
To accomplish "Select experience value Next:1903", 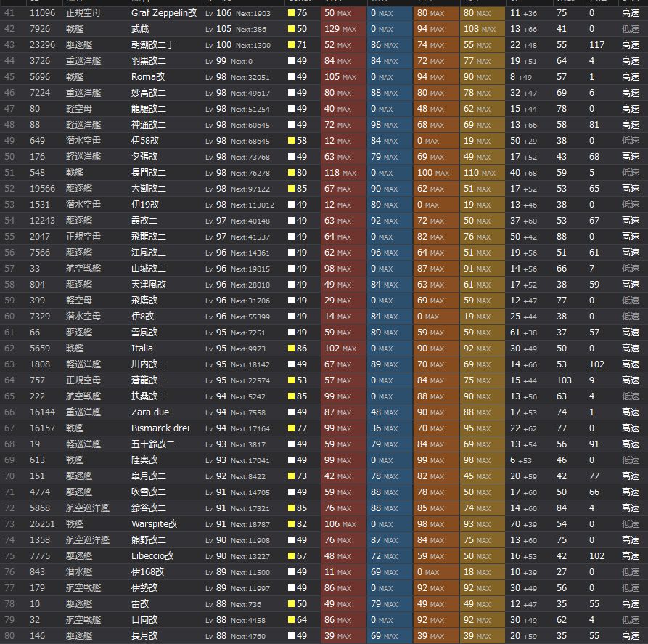I will click(x=253, y=14).
